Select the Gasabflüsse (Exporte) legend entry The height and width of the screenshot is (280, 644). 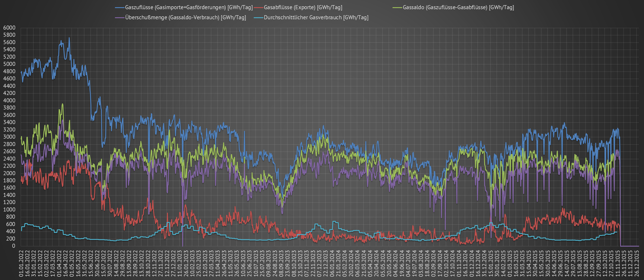point(303,7)
